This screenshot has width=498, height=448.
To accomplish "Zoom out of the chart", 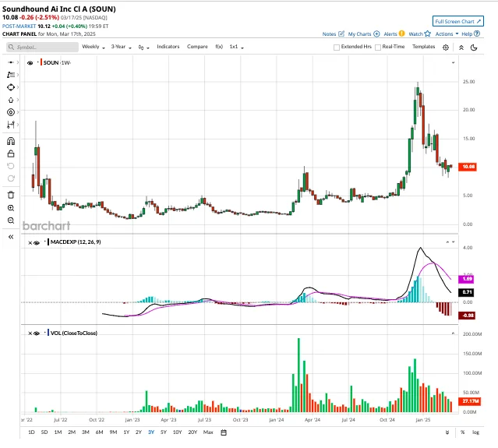I will 11,220.
